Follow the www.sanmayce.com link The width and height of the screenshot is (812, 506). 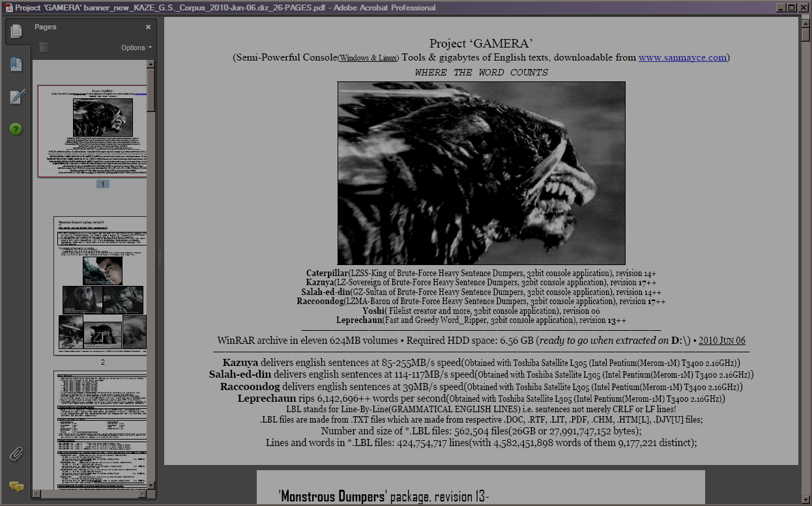pos(682,57)
